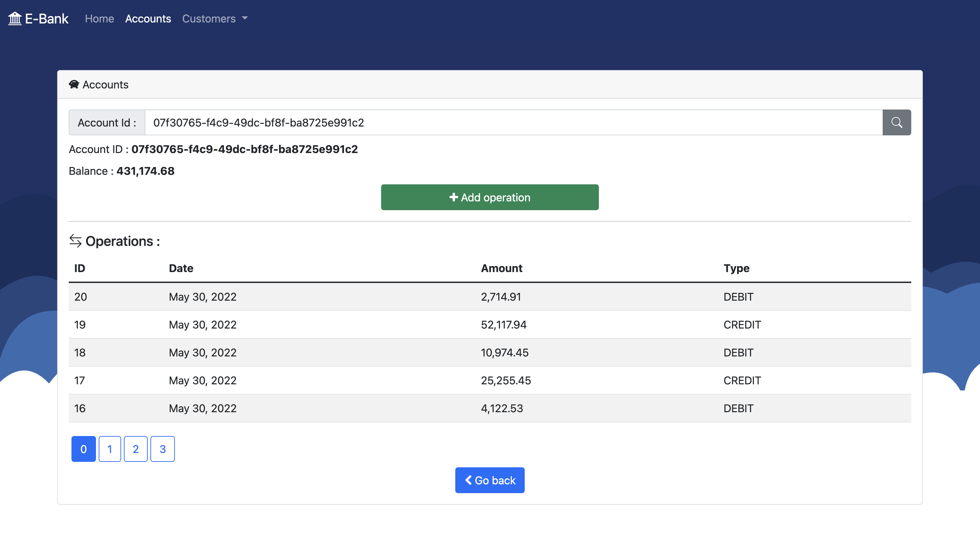980x536 pixels.
Task: Switch to the Accounts navigation tab
Action: (148, 18)
